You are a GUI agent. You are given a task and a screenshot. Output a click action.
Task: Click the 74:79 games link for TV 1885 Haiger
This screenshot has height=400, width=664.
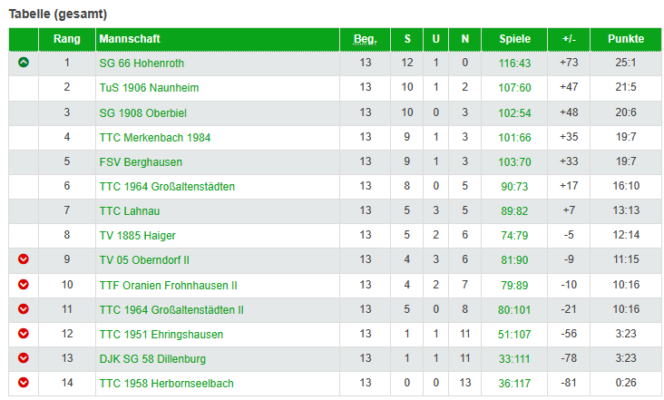pos(515,236)
